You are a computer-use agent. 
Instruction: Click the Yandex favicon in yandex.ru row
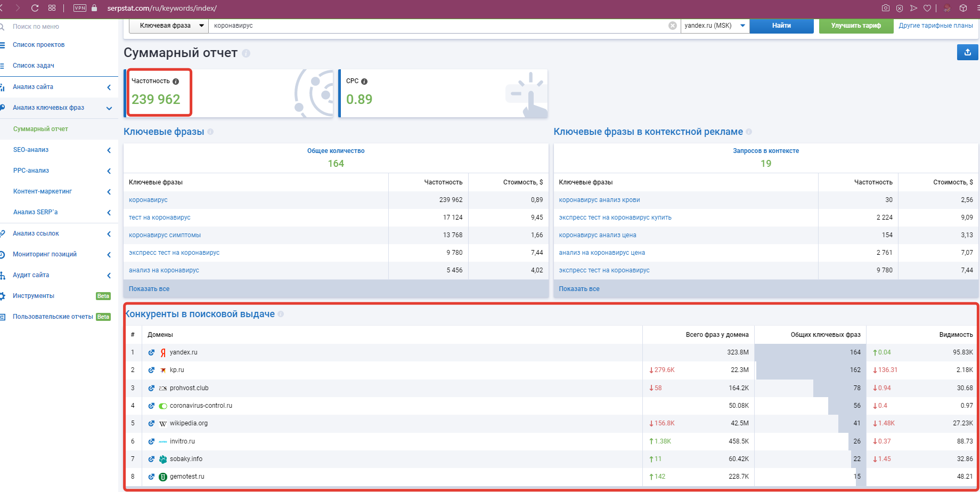coord(163,352)
